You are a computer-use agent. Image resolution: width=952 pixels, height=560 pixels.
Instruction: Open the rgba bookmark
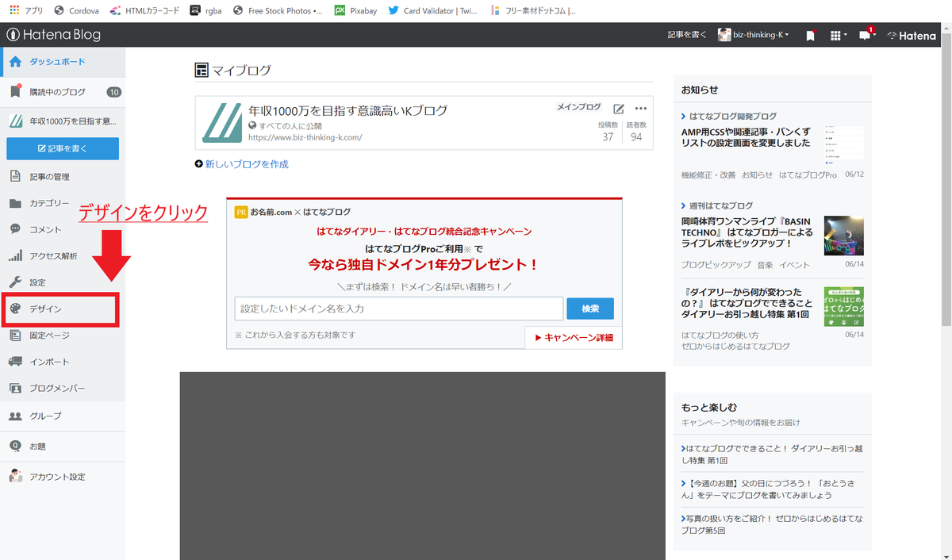click(x=206, y=11)
